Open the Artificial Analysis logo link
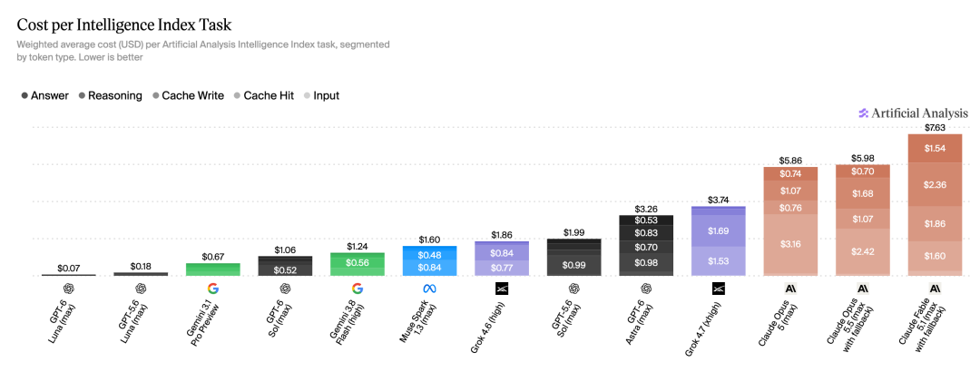 click(x=913, y=113)
